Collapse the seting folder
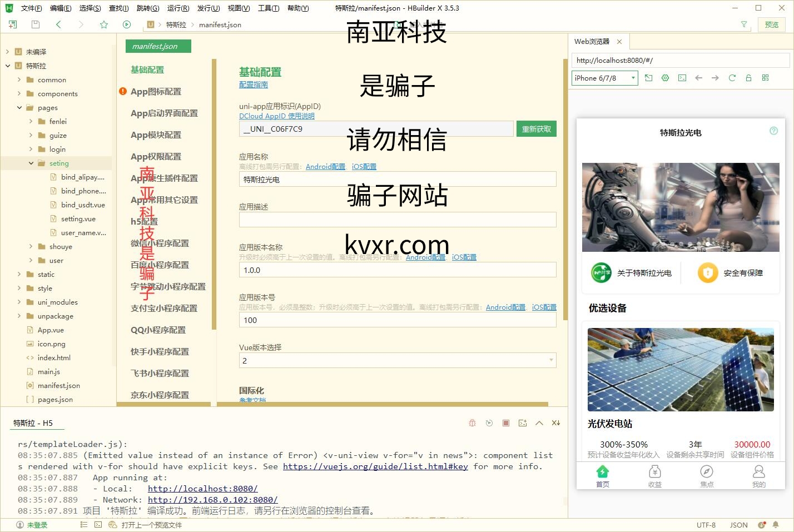 click(31, 163)
